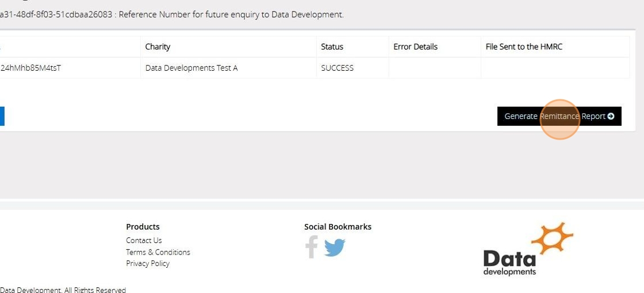Open the Facebook social bookmark icon
644x293 pixels.
tap(312, 247)
